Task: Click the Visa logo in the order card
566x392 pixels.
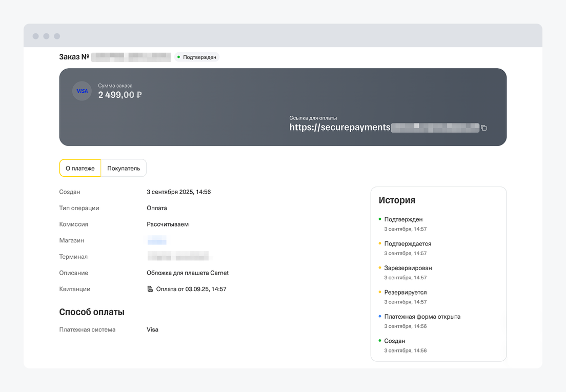Action: point(82,91)
